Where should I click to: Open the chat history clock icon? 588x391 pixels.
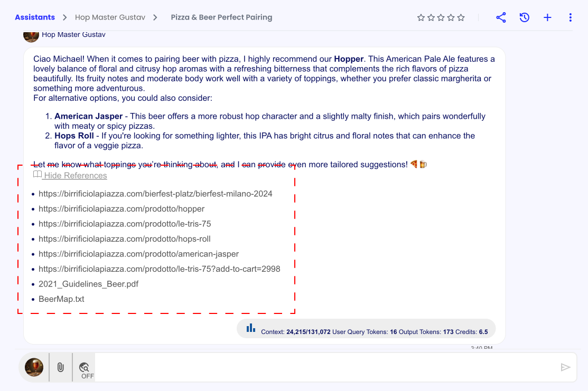524,17
